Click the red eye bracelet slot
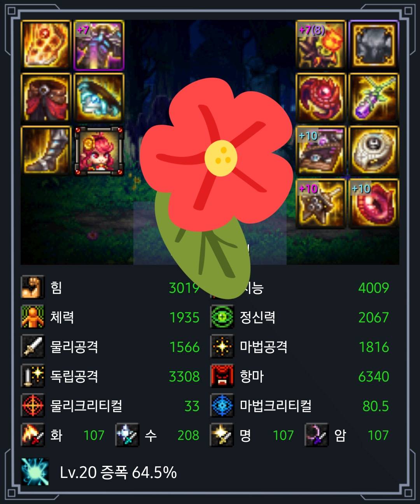Image resolution: width=420 pixels, height=504 pixels. (x=321, y=98)
